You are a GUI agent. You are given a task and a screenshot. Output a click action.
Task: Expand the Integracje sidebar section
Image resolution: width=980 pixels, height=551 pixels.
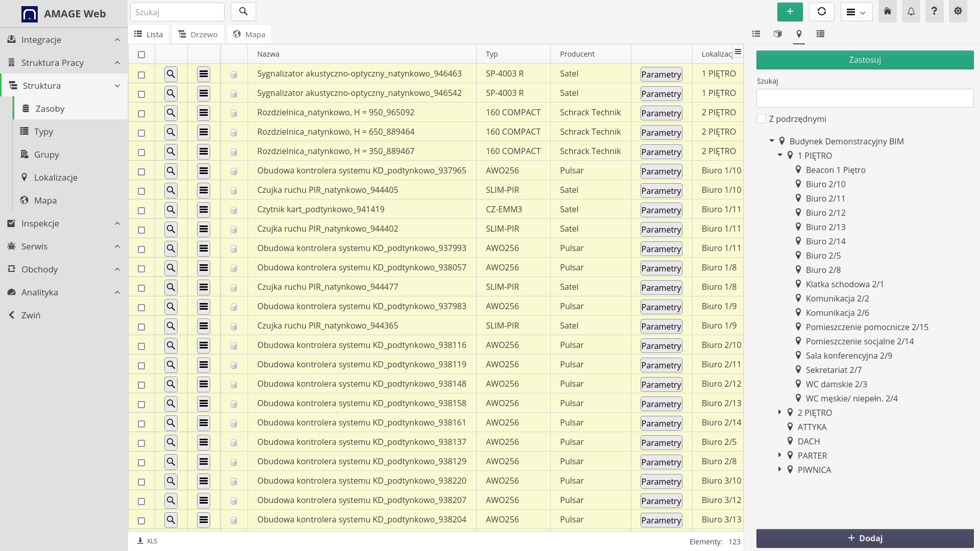(x=64, y=40)
